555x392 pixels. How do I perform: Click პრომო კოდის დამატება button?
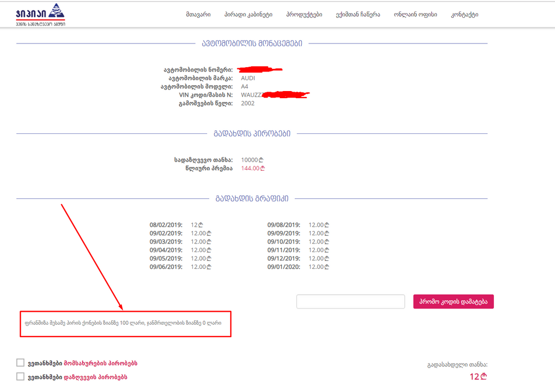(454, 301)
